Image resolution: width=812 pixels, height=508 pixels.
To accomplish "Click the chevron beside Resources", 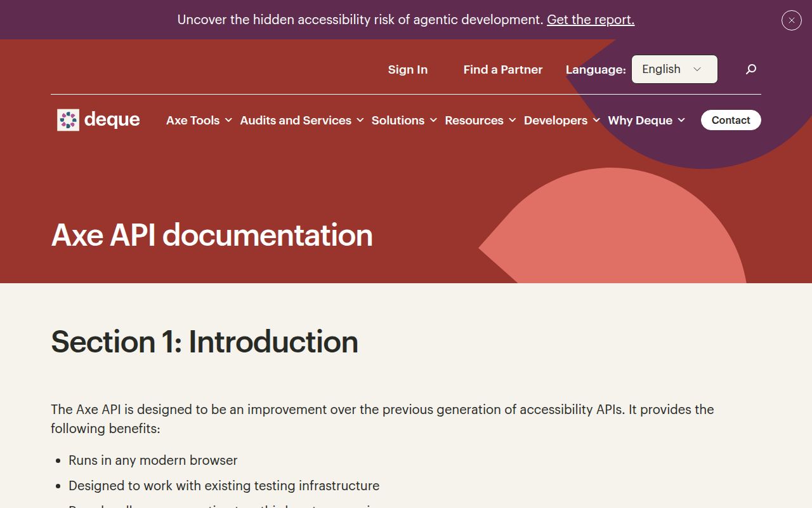I will [x=512, y=120].
